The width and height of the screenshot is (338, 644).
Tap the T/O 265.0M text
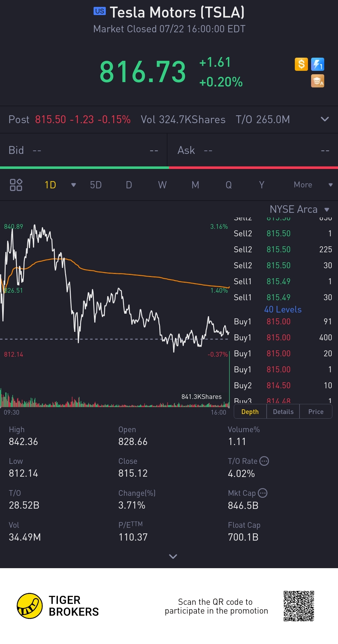point(263,119)
